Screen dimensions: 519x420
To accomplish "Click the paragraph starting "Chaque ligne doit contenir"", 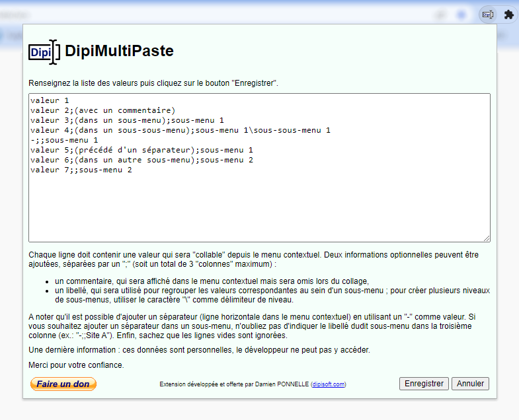I will (x=253, y=260).
